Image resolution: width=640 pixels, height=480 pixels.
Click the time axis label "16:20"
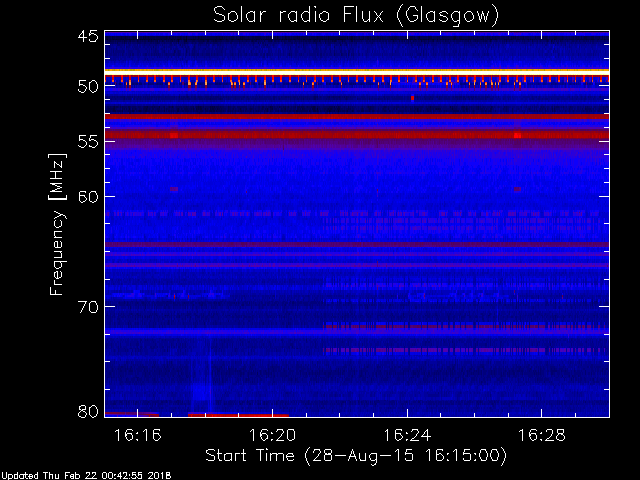(x=272, y=435)
